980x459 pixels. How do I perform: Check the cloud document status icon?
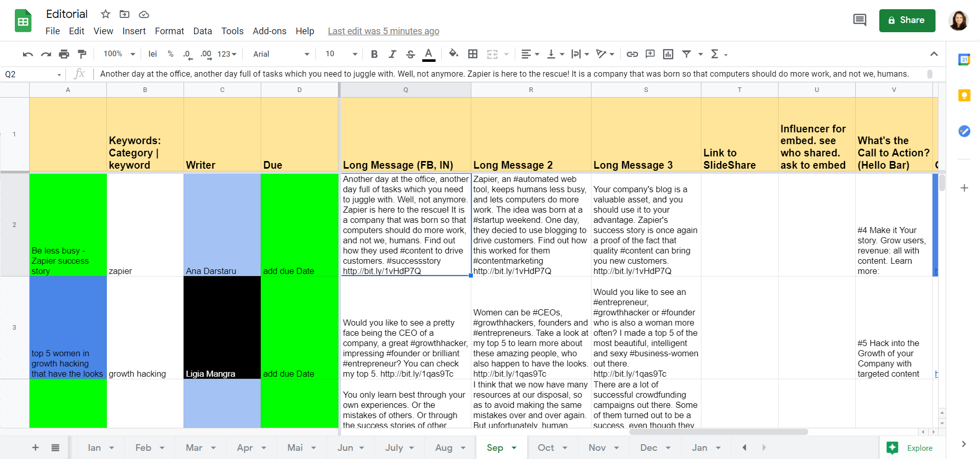pyautogui.click(x=144, y=14)
